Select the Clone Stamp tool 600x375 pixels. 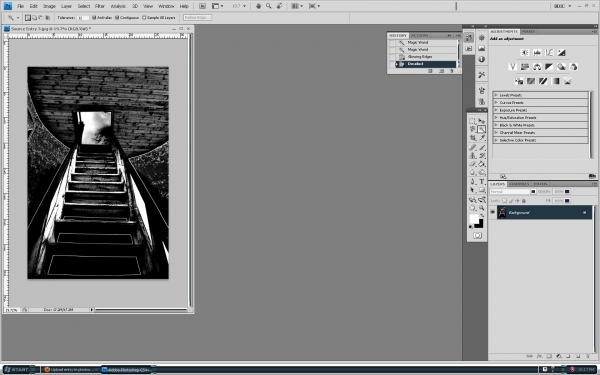coord(473,156)
